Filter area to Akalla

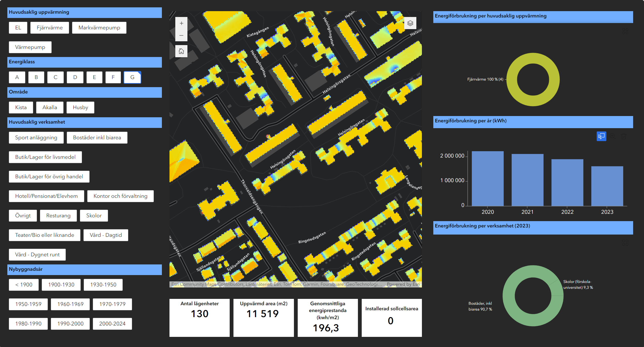(50, 107)
